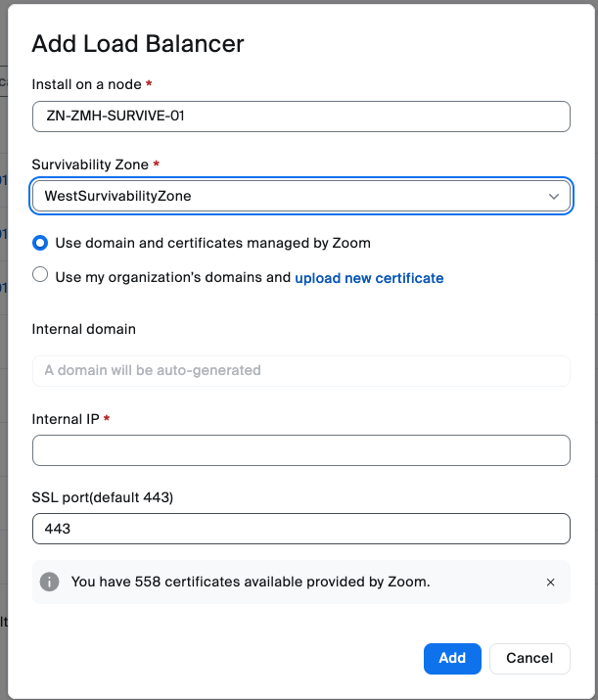Select domain and certificates managed by Zoom

point(40,242)
